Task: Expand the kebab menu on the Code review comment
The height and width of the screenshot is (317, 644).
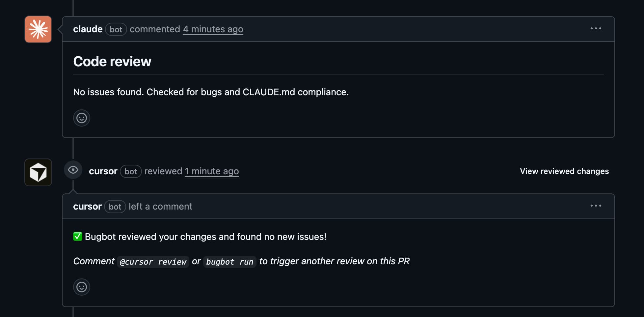Action: [x=596, y=28]
